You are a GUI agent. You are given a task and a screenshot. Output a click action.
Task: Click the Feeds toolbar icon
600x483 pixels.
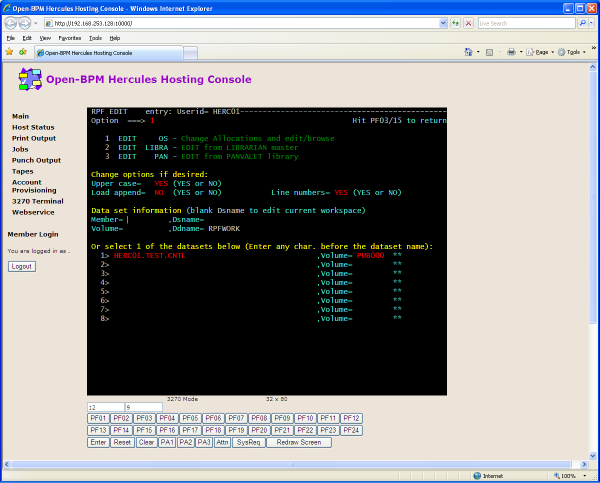(489, 52)
